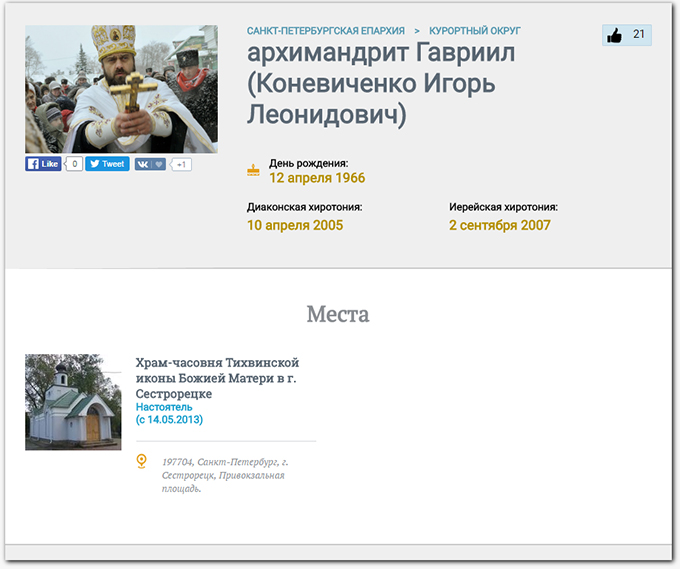Share via the Tweet button
This screenshot has width=680, height=569.
click(x=107, y=164)
